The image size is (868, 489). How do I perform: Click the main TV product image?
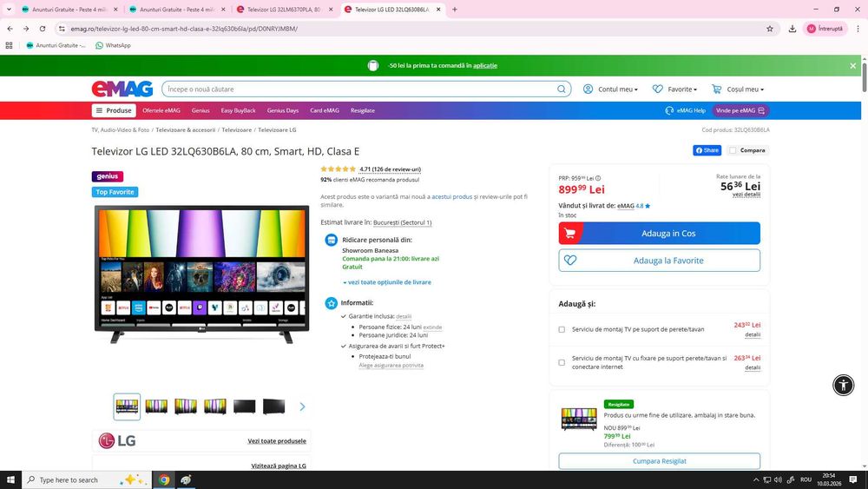pyautogui.click(x=202, y=274)
